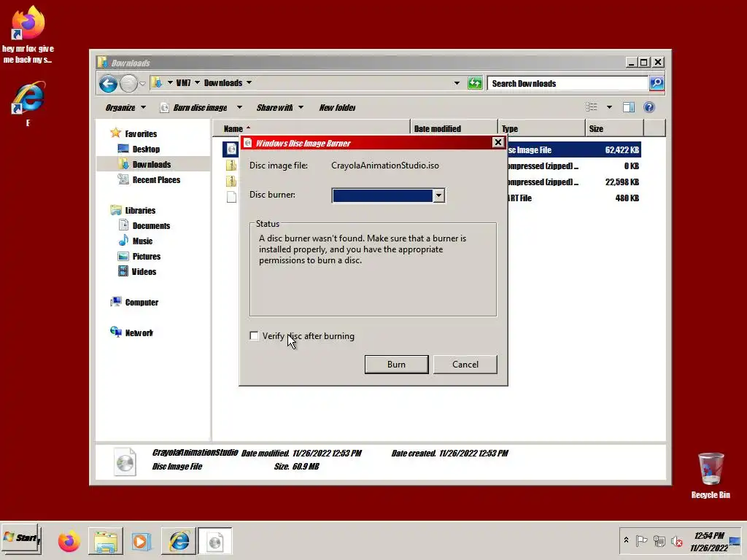Click the Search Downloads input field

pyautogui.click(x=568, y=83)
